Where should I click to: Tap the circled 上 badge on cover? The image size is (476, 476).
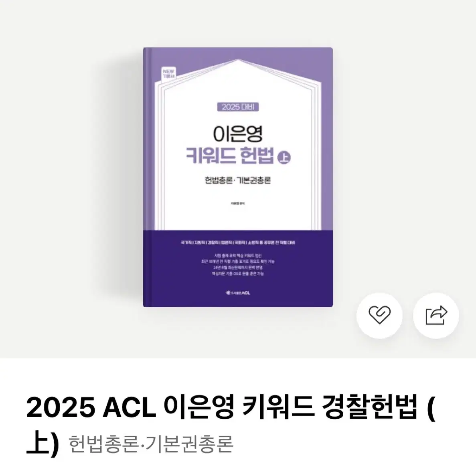coord(284,158)
